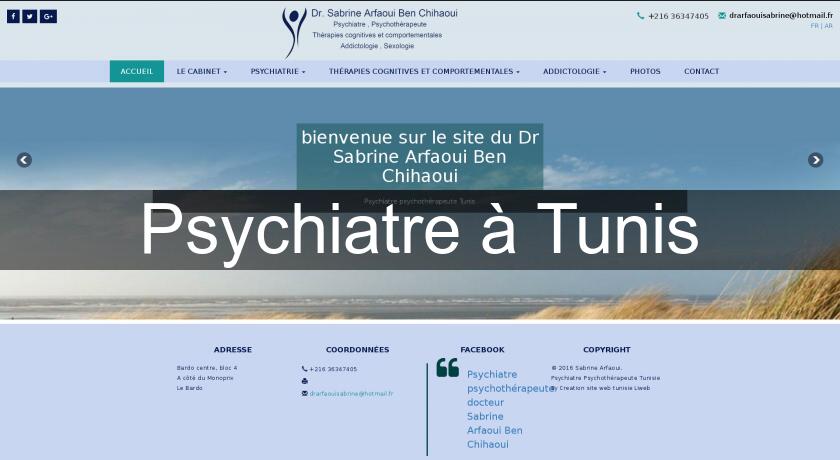
Task: Expand Thérapies Cognitives et Comportementales menu
Action: pyautogui.click(x=424, y=71)
